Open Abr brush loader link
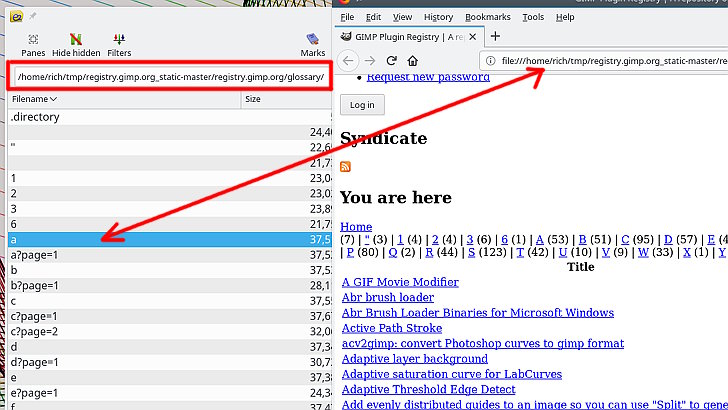Viewport: 728px width, 410px height. (388, 297)
